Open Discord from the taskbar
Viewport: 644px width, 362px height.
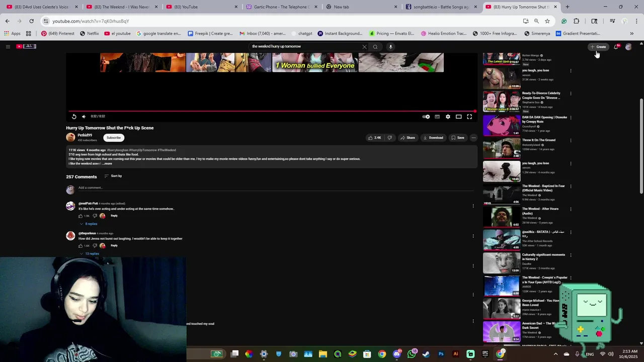[397, 354]
